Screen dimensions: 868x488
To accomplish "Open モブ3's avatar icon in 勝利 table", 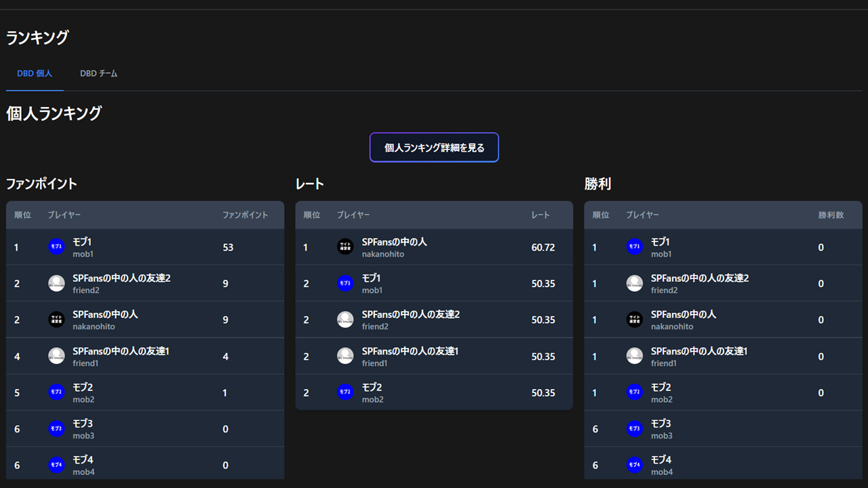I will click(x=634, y=428).
